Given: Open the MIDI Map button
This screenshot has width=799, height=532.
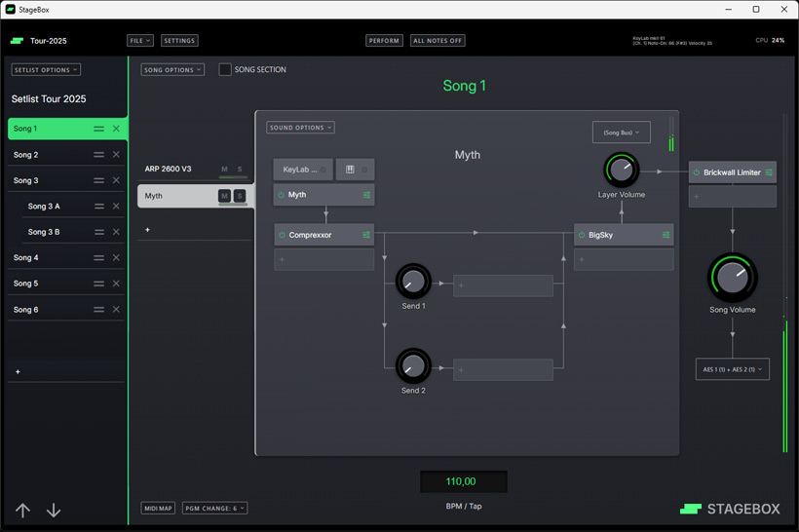Looking at the screenshot, I should tap(158, 508).
